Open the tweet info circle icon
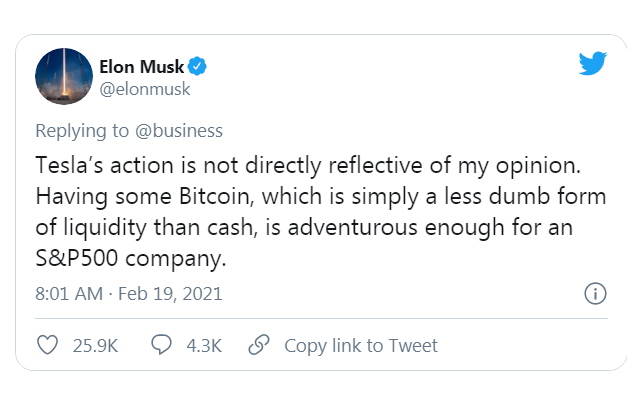This screenshot has height=409, width=643. pyautogui.click(x=594, y=294)
